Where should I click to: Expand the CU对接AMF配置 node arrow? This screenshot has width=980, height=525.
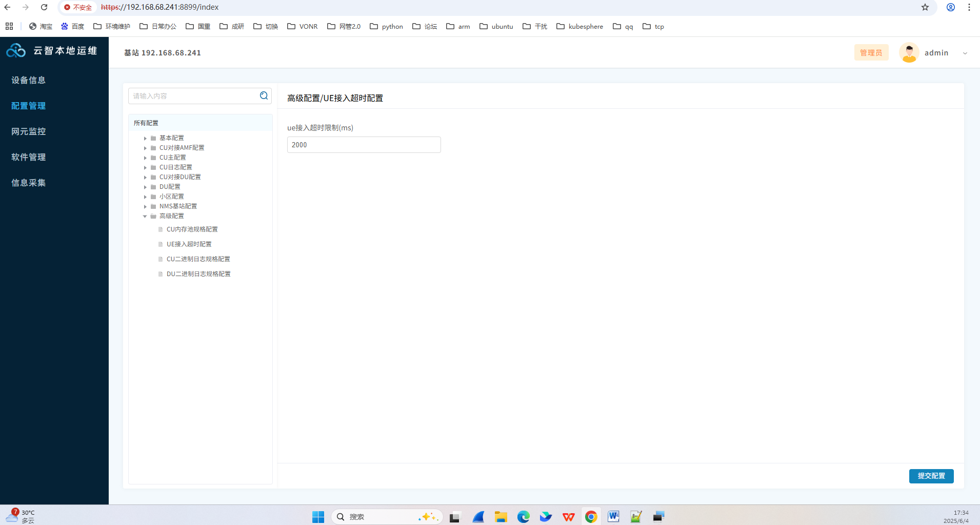point(145,148)
